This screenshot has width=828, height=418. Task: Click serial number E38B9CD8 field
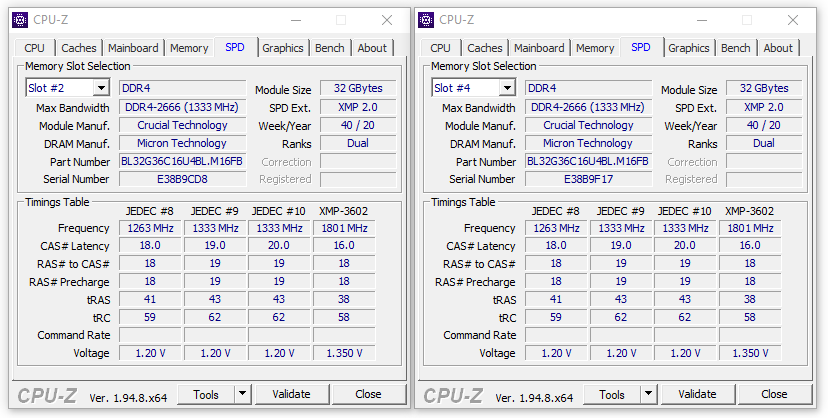[183, 179]
